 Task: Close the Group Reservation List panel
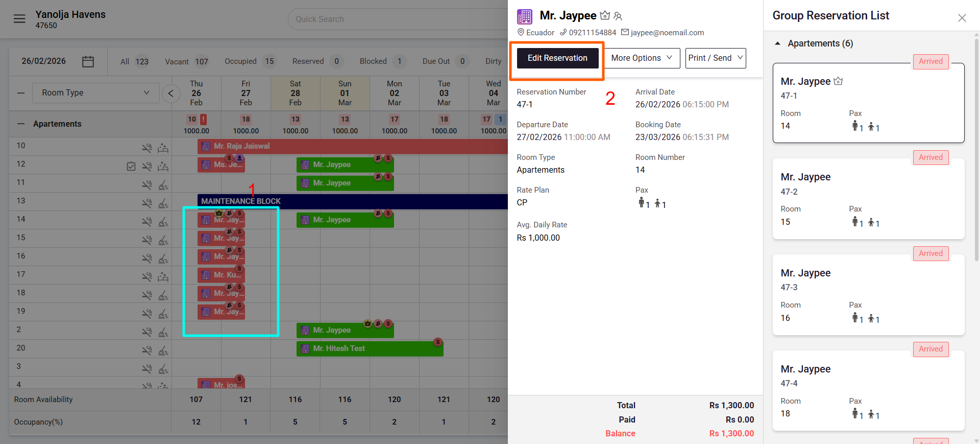coord(962,18)
